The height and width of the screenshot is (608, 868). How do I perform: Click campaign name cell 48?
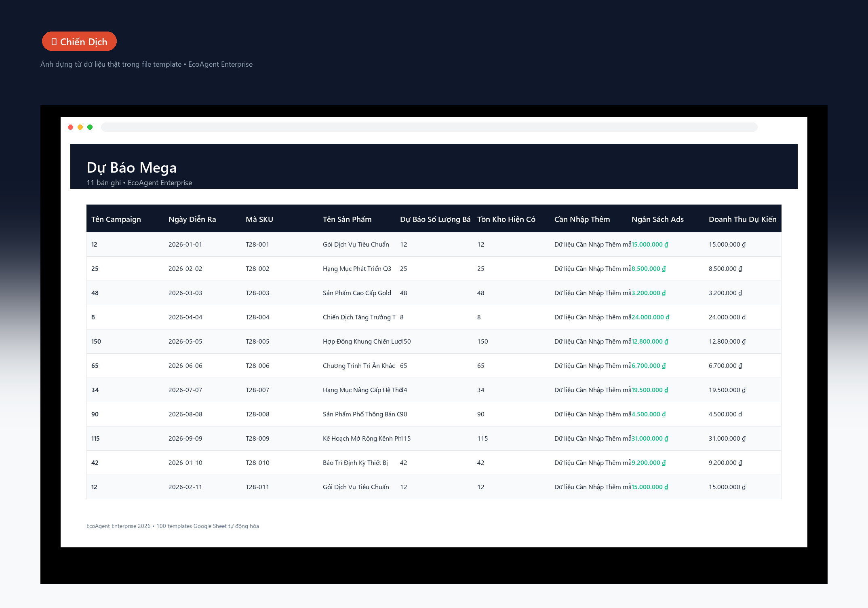[95, 293]
